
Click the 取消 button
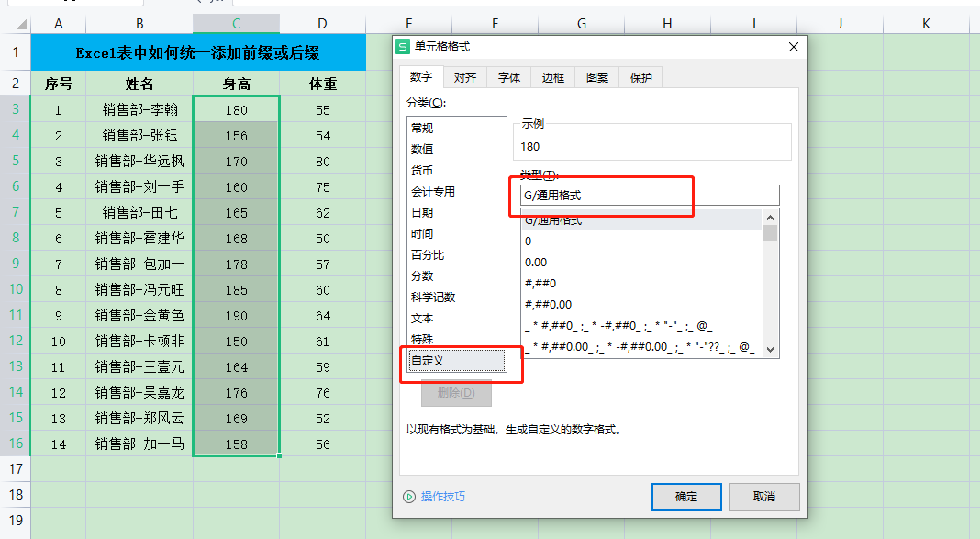[764, 497]
